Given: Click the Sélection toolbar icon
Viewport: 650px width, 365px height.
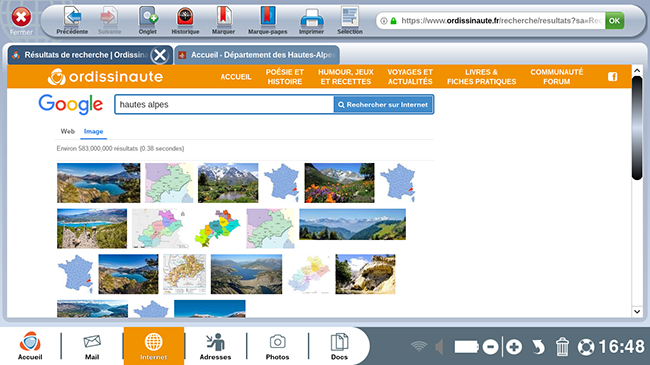Looking at the screenshot, I should point(350,20).
